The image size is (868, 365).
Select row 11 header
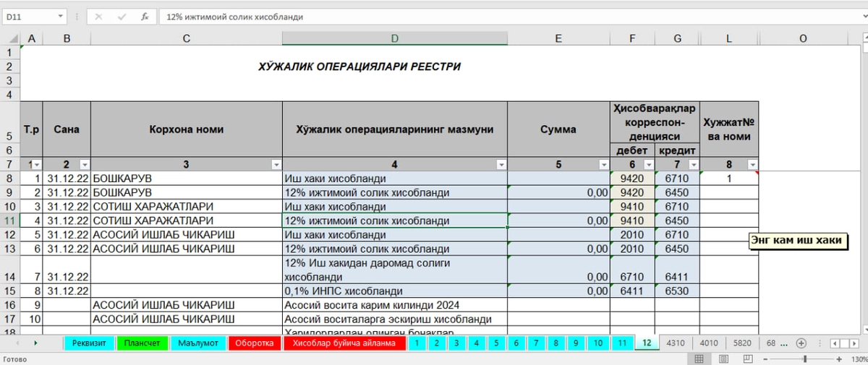pyautogui.click(x=10, y=220)
